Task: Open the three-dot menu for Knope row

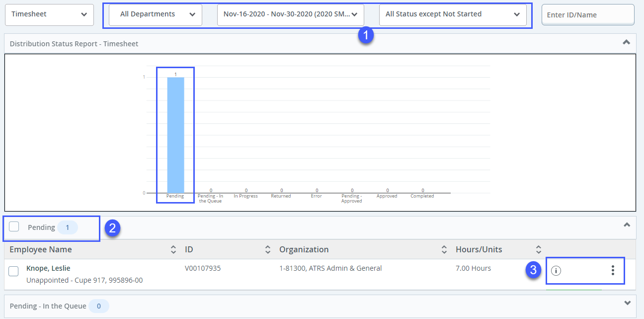Action: (x=613, y=270)
